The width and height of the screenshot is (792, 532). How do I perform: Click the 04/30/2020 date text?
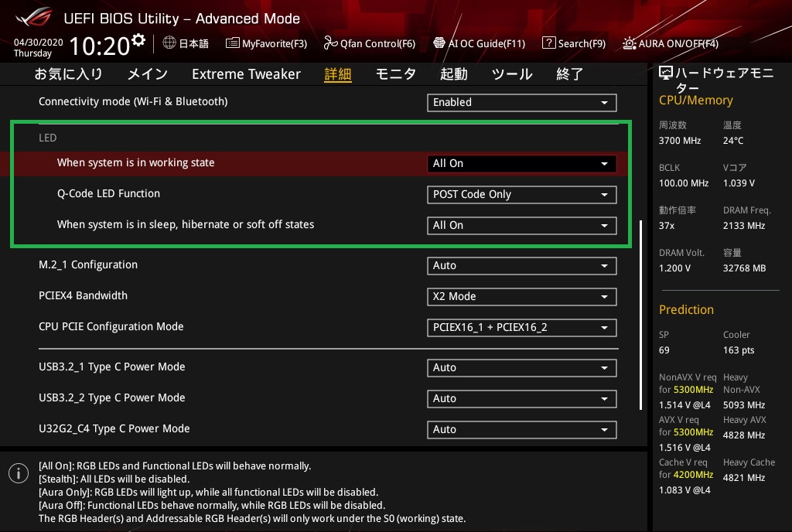(x=39, y=43)
